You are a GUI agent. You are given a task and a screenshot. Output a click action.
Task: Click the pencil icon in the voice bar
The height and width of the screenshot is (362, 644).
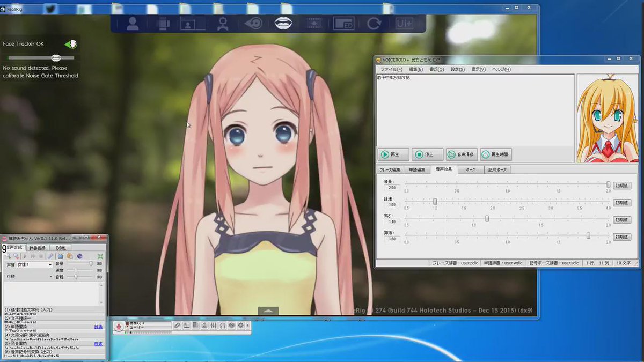pyautogui.click(x=177, y=326)
